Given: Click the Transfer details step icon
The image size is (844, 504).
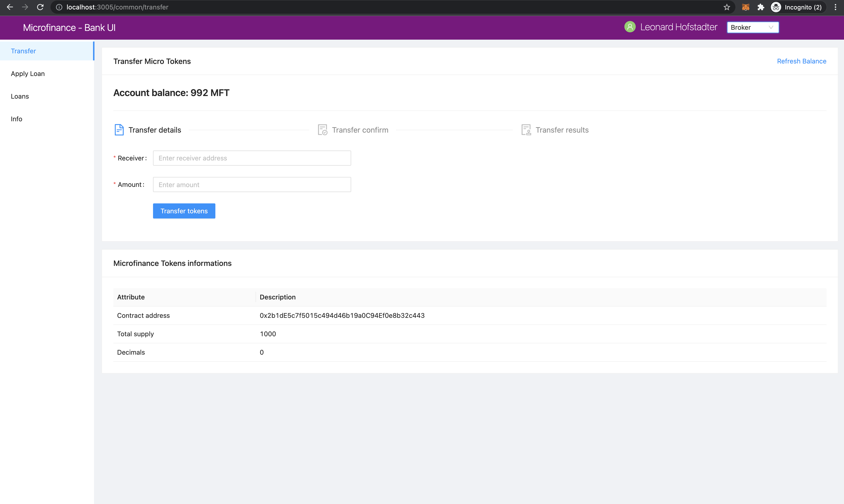Looking at the screenshot, I should coord(119,130).
